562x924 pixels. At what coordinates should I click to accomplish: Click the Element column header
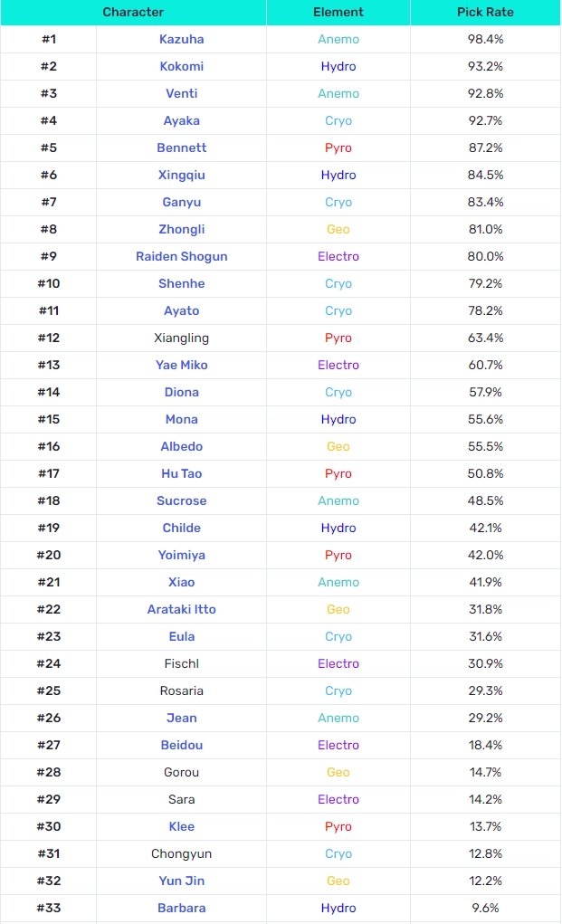(x=338, y=12)
